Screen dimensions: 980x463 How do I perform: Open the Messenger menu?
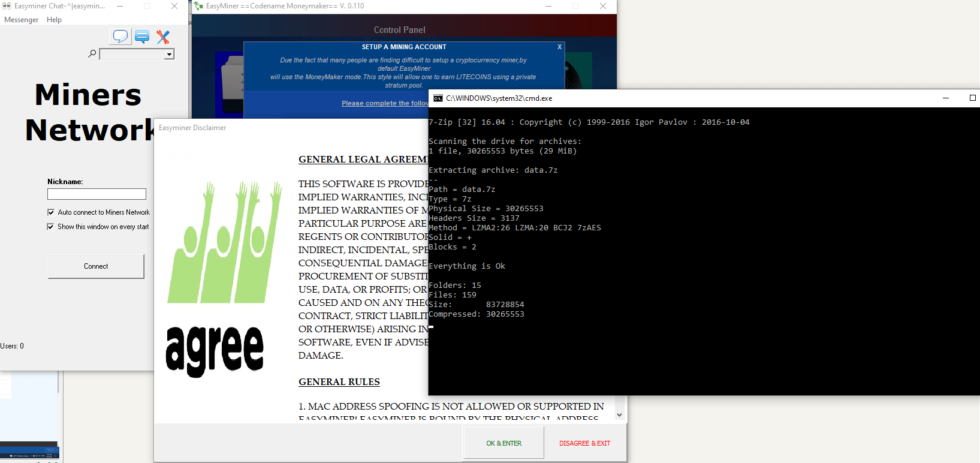[21, 20]
